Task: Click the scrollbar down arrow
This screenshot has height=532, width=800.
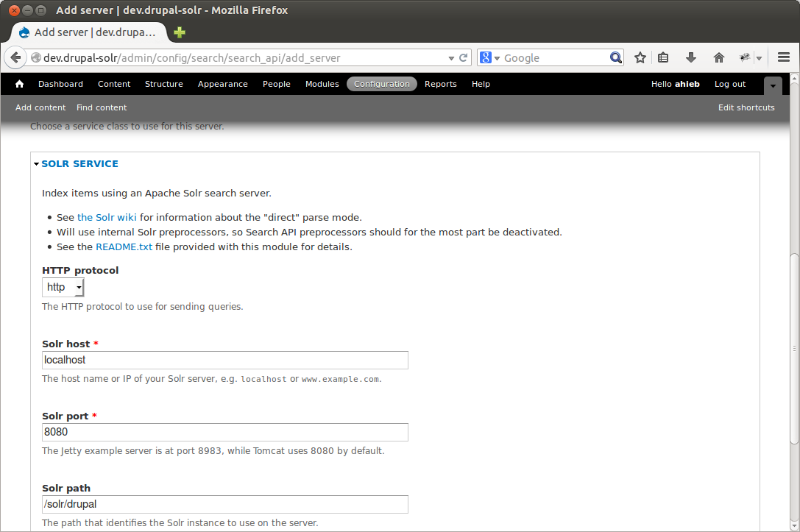Action: point(794,526)
